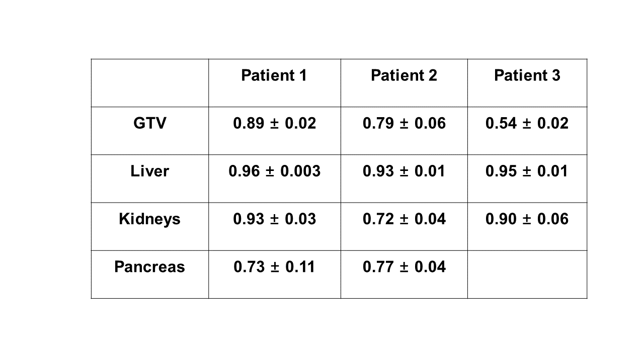Click the Patient 1 column header
644x362 pixels.
(274, 75)
